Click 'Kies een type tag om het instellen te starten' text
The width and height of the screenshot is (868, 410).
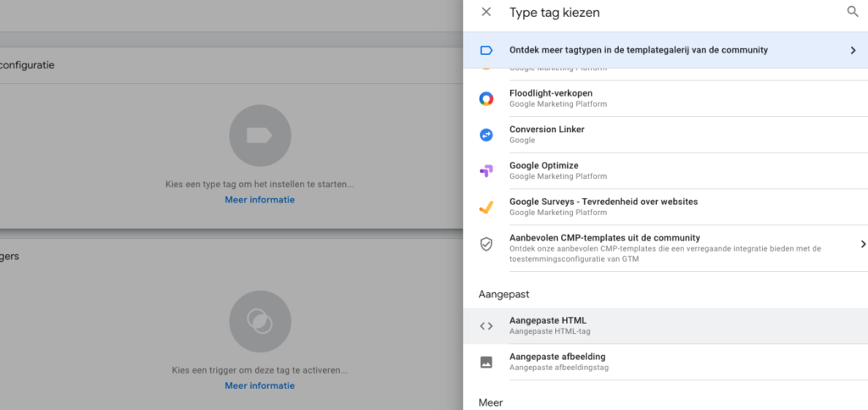[x=259, y=185]
